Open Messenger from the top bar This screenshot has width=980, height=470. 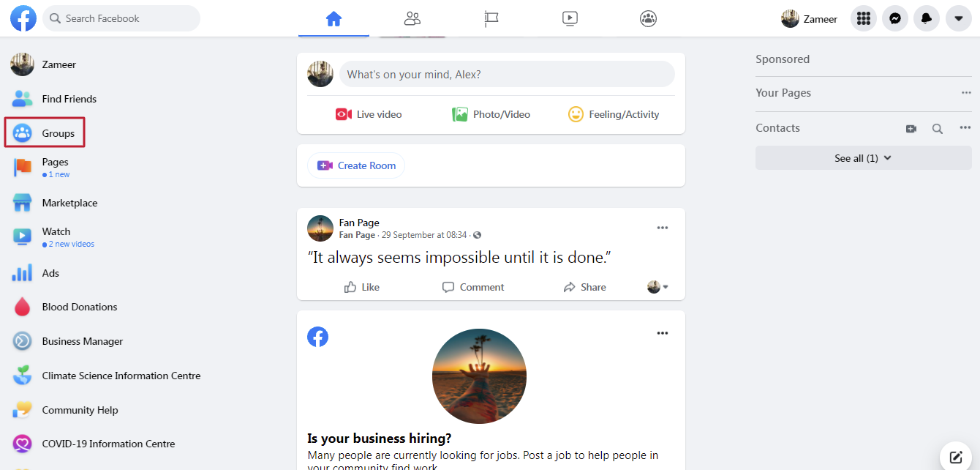pos(895,18)
